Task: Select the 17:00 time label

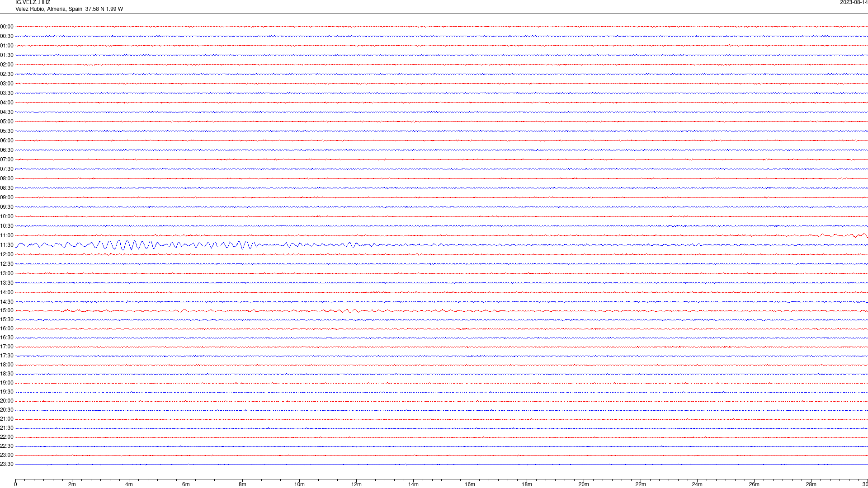Action: 7,347
